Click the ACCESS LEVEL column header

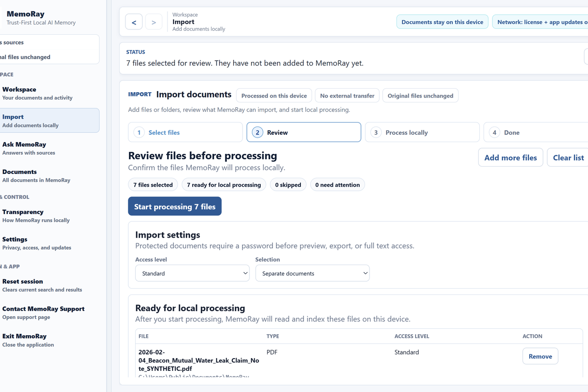412,336
